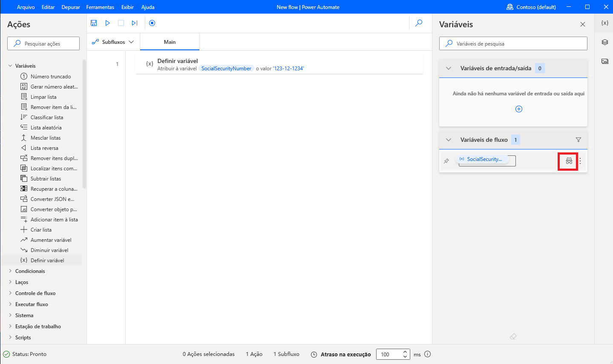This screenshot has width=613, height=364.
Task: Open the Editar menu
Action: tap(48, 7)
